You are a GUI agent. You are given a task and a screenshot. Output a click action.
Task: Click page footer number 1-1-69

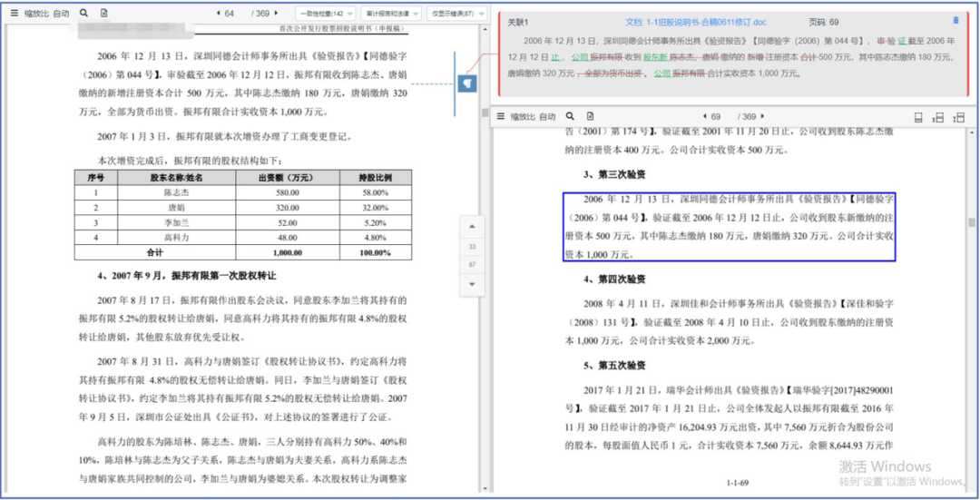738,483
